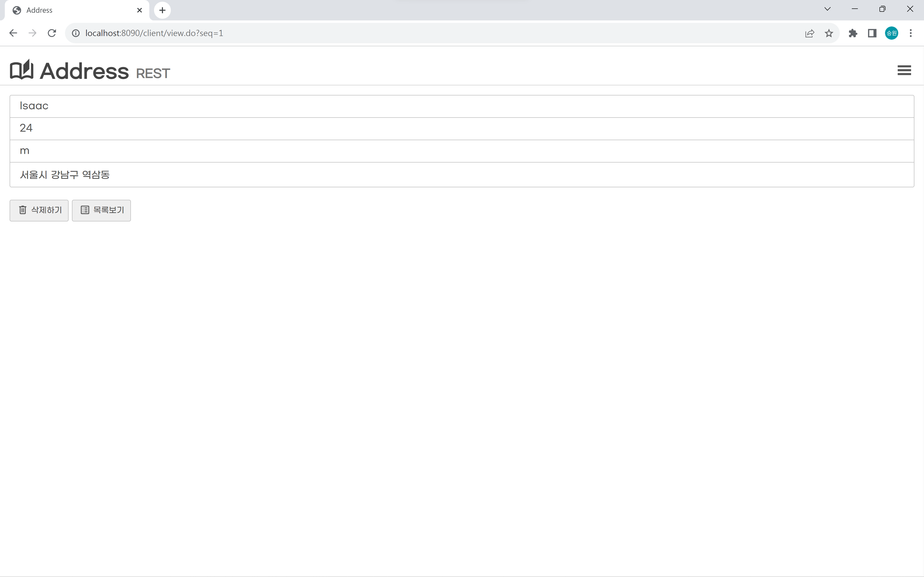This screenshot has width=924, height=577.
Task: Click the 삭제하기 delete button
Action: [39, 210]
